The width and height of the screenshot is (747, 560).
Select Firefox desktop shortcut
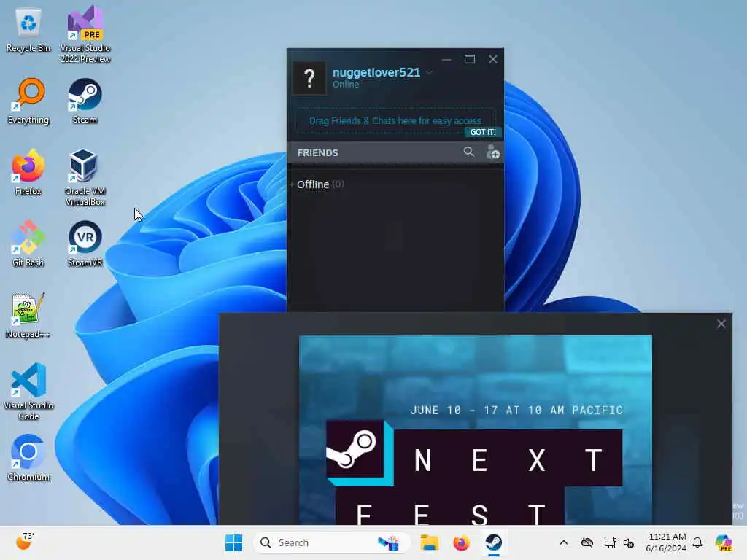tap(28, 172)
